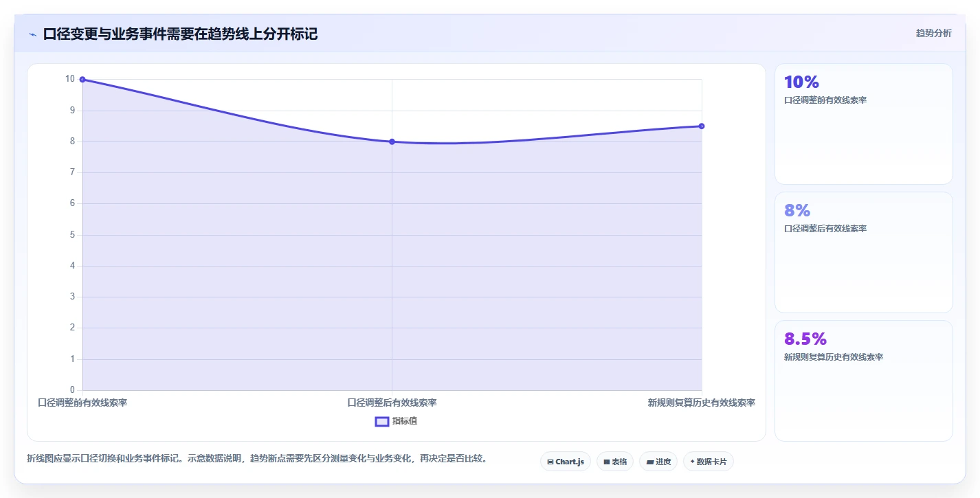This screenshot has width=980, height=498.
Task: Click the y-axis tick label 3
Action: (72, 297)
